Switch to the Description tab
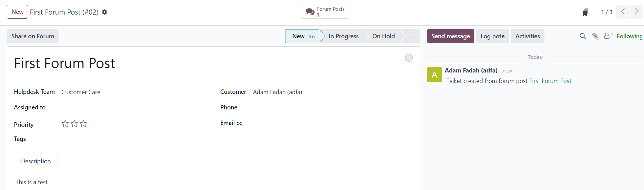 click(36, 161)
